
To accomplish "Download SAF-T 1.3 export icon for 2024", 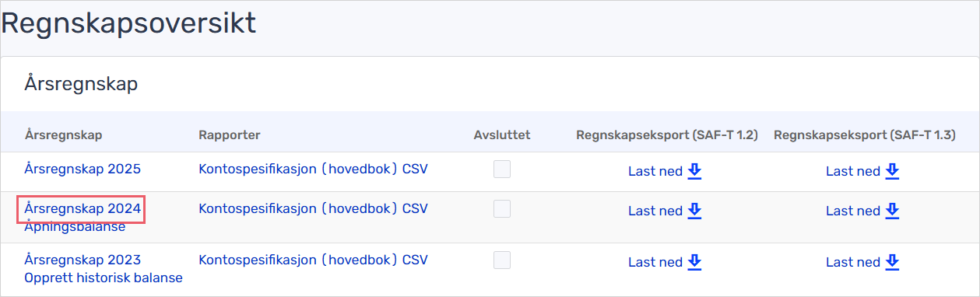I will pos(892,211).
